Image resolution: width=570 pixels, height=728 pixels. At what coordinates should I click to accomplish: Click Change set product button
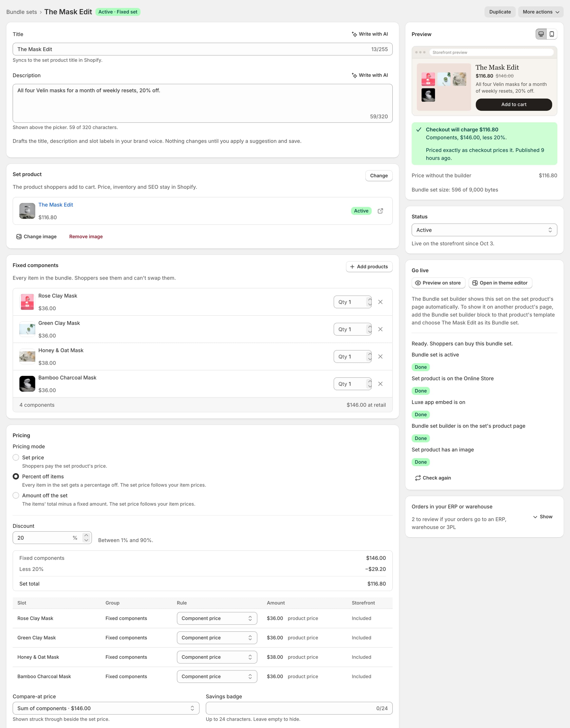[x=379, y=175]
